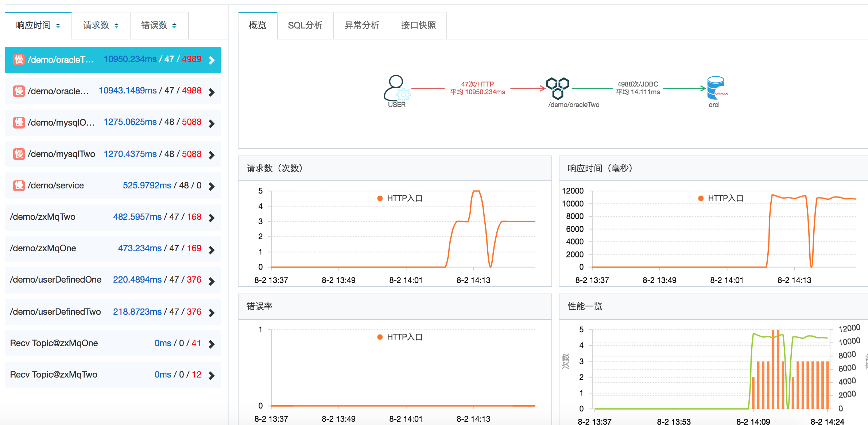Select the /demo/userDefinedOne interface row
This screenshot has width=868, height=425.
[x=113, y=280]
